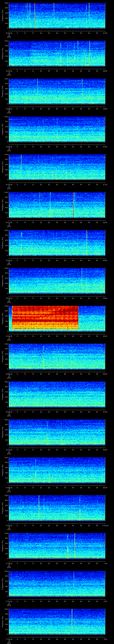Click the 16:48:00 start time label
Viewport: 114px width, 644px height.
[x=9, y=109]
